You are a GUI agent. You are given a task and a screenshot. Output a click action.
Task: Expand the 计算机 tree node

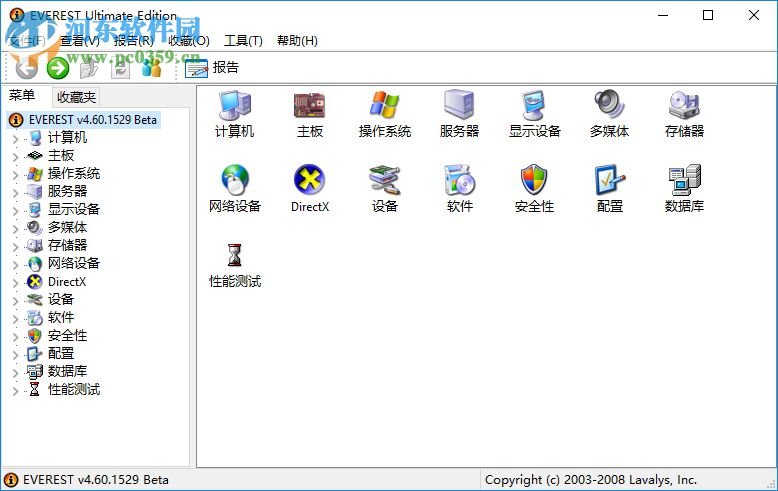coord(15,138)
